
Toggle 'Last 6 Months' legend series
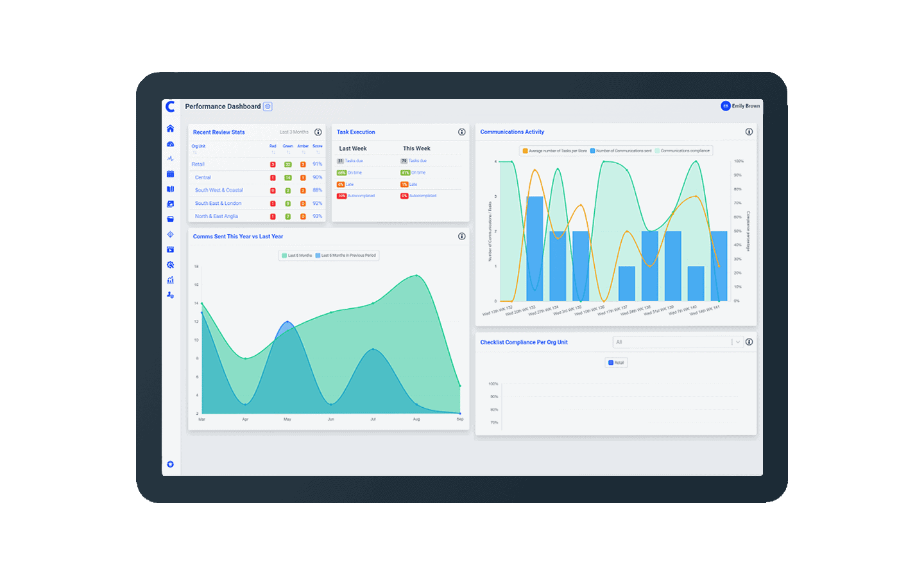click(x=296, y=256)
